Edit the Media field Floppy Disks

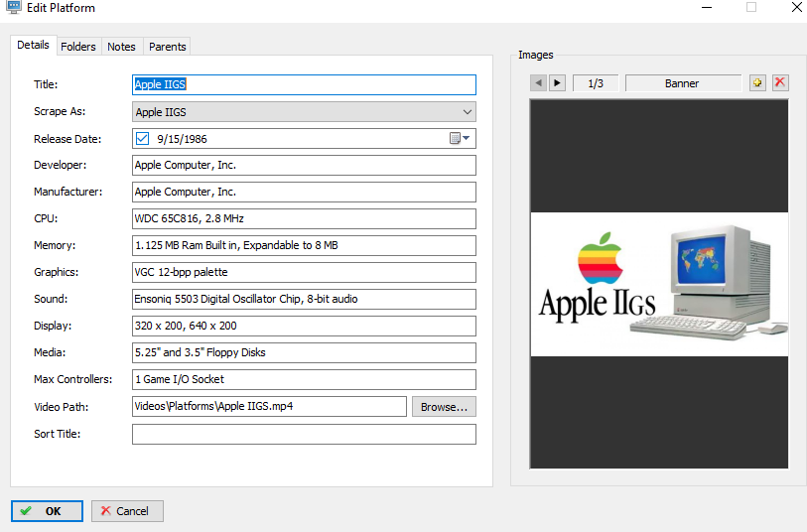tap(304, 352)
